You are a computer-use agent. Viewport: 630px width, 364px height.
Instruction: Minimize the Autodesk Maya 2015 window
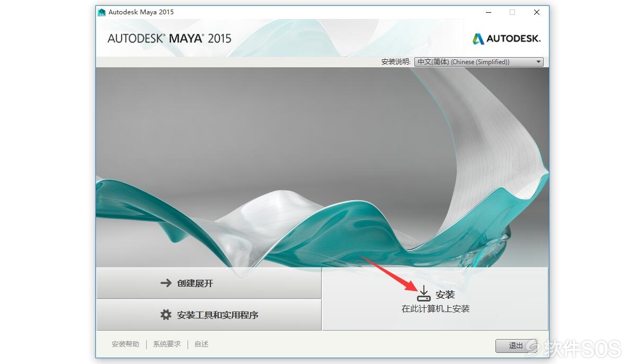(x=489, y=12)
